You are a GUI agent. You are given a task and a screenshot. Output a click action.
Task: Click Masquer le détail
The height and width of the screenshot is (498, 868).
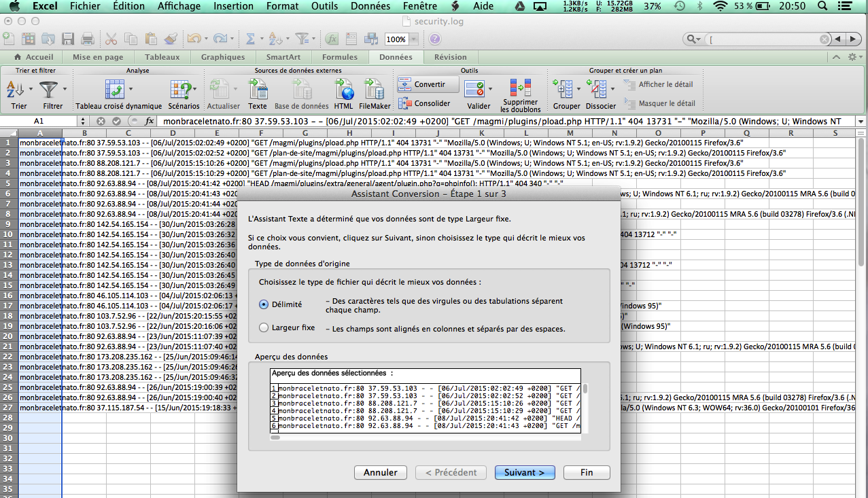(x=659, y=103)
